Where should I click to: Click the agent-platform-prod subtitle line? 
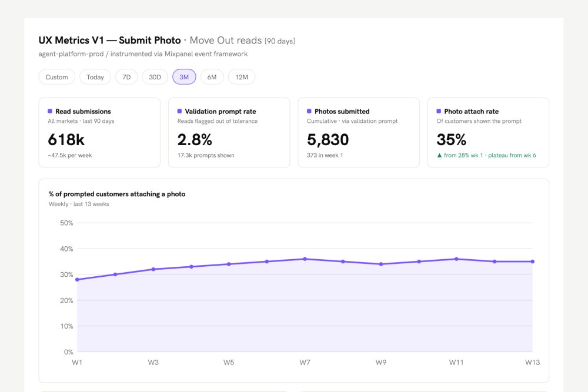[143, 54]
